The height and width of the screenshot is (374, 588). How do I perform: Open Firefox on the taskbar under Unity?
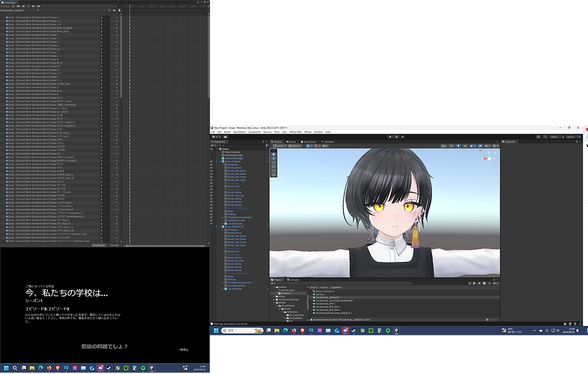[x=294, y=330]
